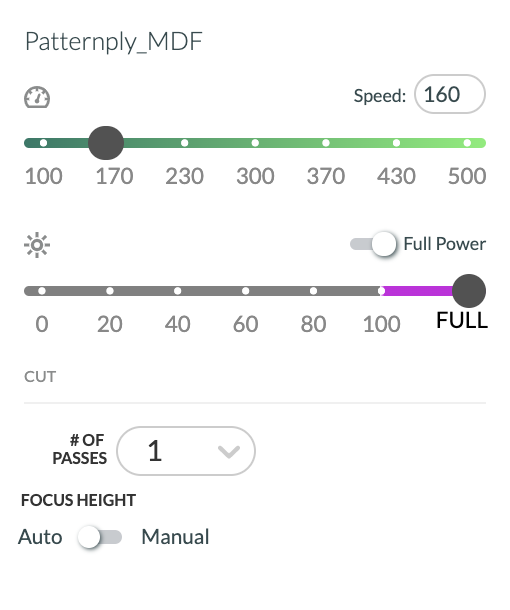
Task: Set speed slider to the 430 mark
Action: [396, 143]
